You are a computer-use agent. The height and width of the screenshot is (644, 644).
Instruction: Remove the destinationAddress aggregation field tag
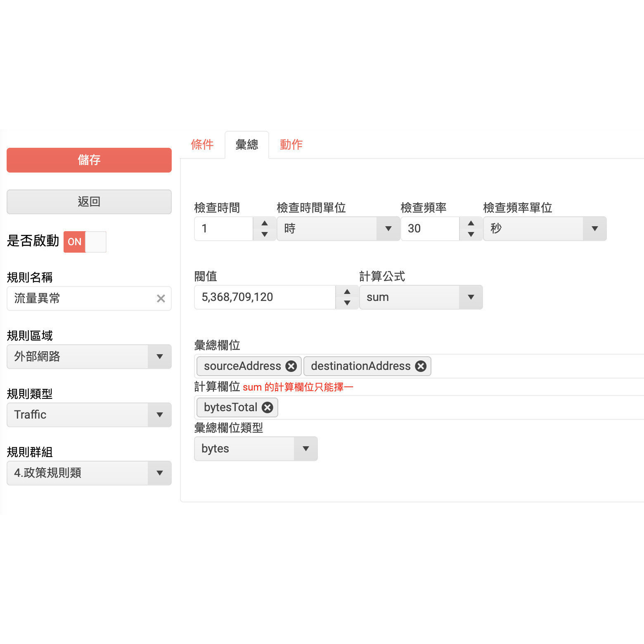[421, 366]
